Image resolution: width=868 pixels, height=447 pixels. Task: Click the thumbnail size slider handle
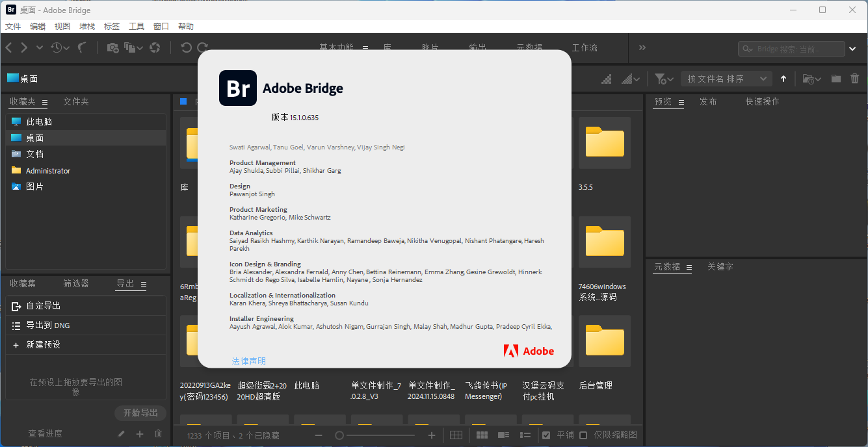[x=339, y=435]
